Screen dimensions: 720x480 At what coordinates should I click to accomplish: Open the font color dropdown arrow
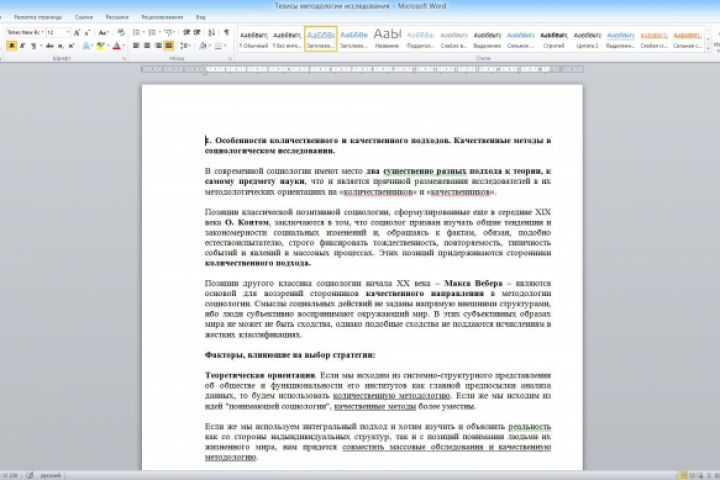[124, 45]
